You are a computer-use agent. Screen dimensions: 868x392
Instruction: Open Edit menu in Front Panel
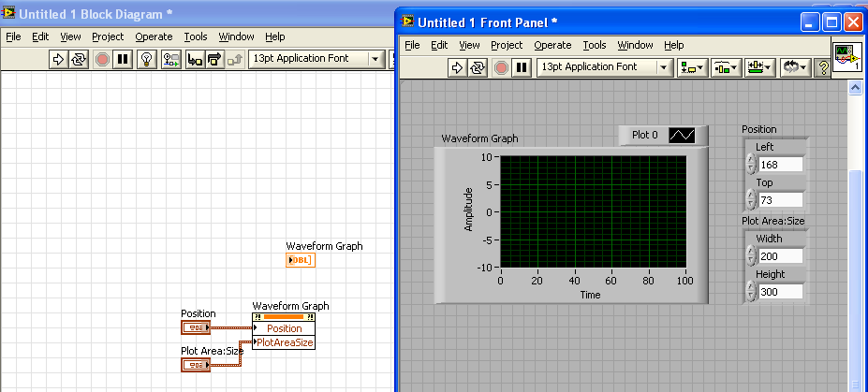pos(439,45)
